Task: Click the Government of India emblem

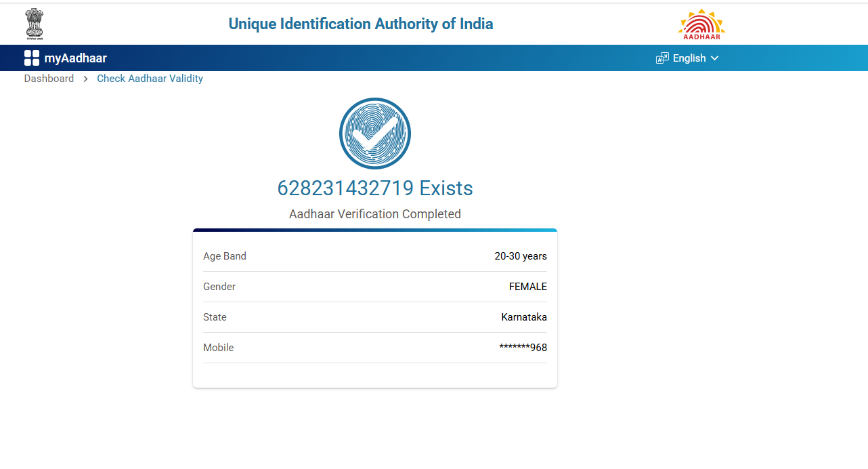Action: pyautogui.click(x=34, y=24)
